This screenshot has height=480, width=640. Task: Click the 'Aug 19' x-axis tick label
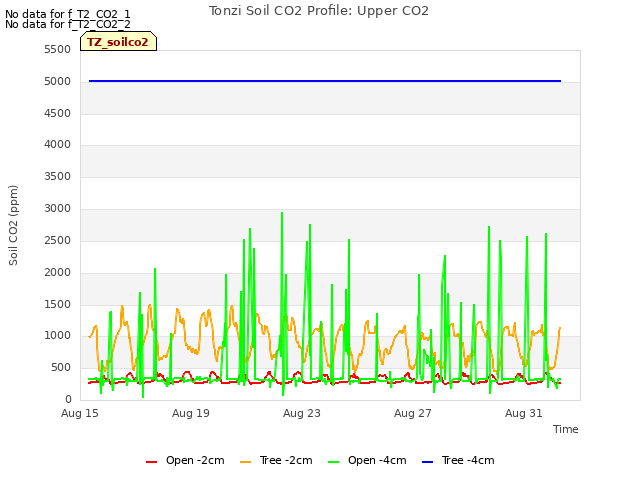click(x=191, y=413)
